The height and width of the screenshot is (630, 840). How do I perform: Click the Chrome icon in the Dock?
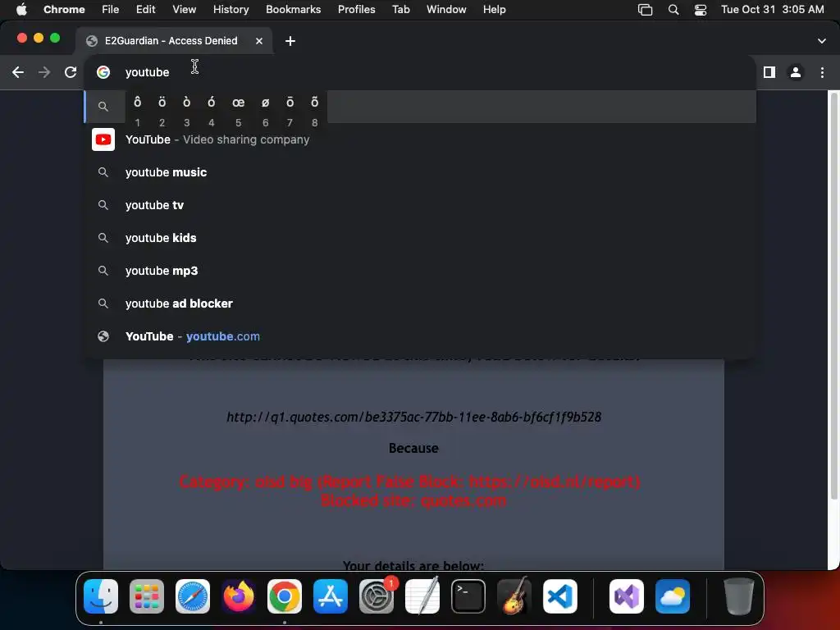[285, 596]
